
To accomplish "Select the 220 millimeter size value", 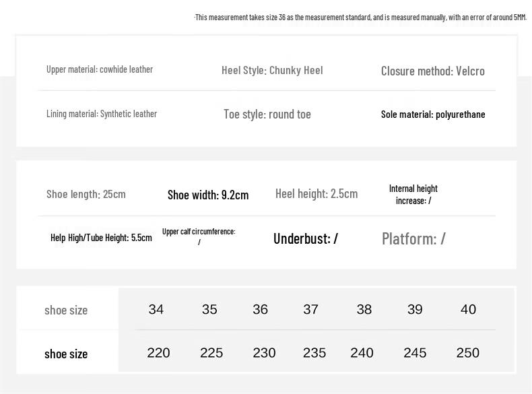I will pos(158,353).
